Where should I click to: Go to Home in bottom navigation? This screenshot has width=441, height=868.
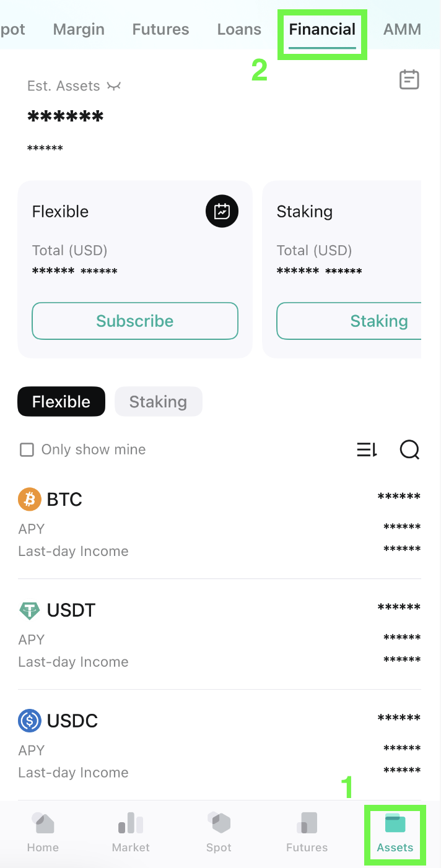[x=43, y=832]
